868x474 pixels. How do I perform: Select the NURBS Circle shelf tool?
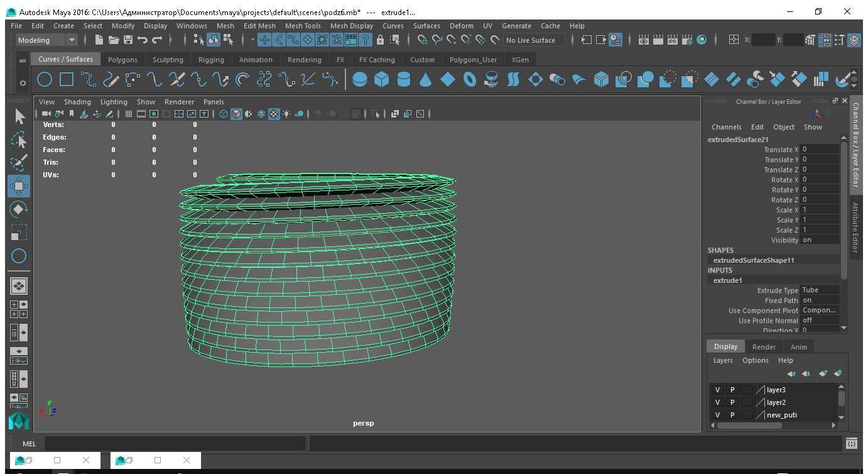coord(45,80)
